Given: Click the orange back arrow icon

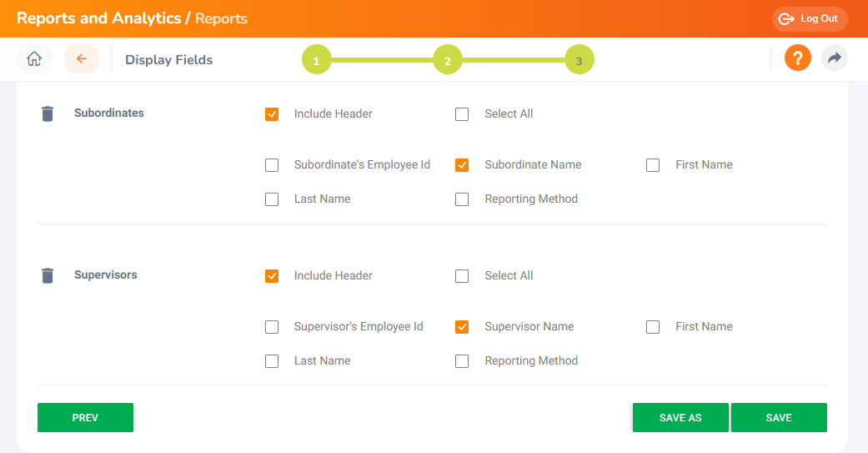Looking at the screenshot, I should [82, 58].
